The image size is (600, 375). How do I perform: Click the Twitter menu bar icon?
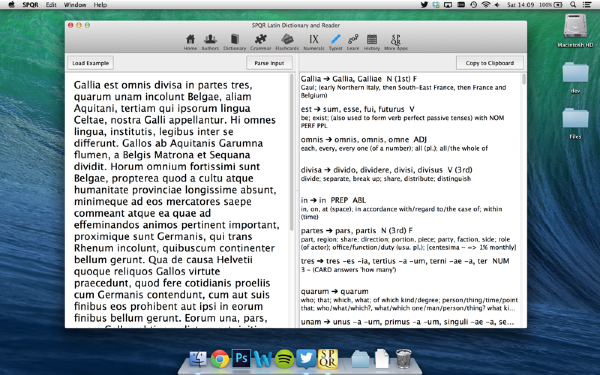click(424, 5)
